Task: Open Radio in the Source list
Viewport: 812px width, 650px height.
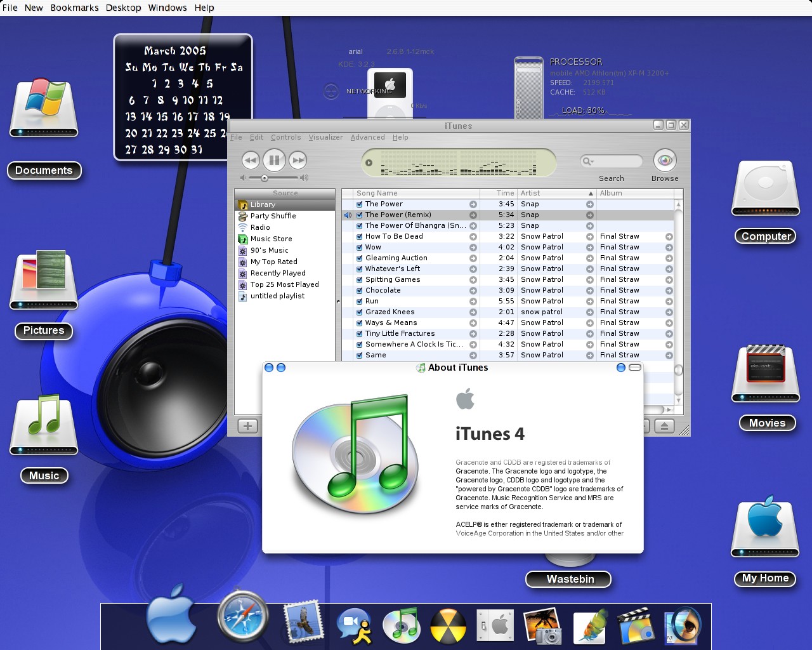Action: click(260, 227)
